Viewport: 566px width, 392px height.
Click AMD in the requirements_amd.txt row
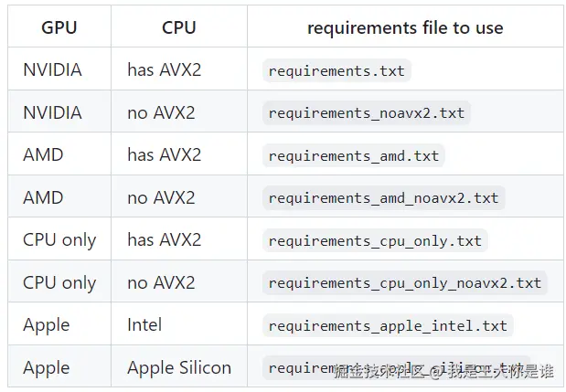(x=43, y=155)
